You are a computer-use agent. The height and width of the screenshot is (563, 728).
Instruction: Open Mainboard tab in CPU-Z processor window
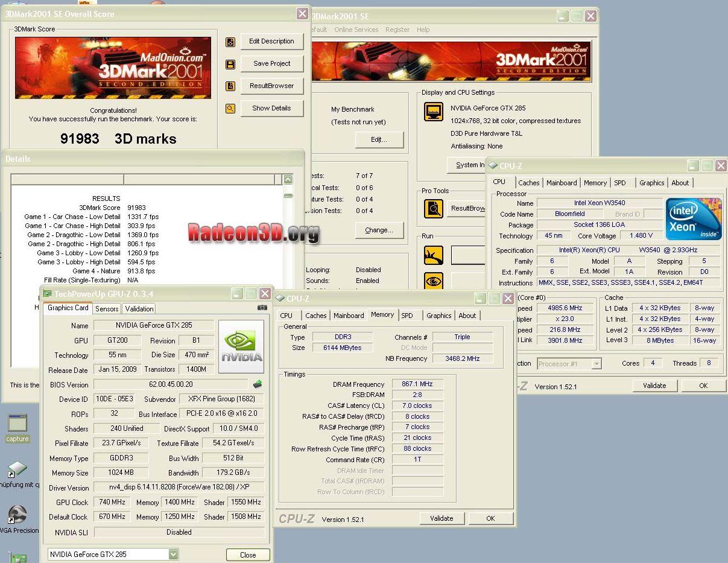click(x=562, y=183)
